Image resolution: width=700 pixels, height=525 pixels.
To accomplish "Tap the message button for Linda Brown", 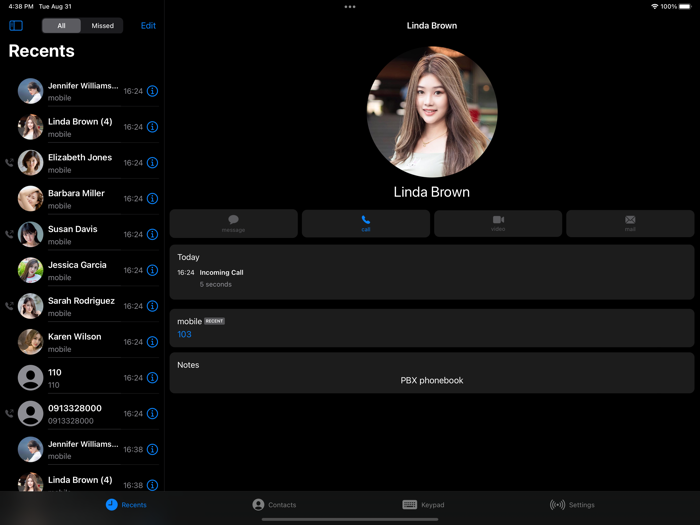I will click(233, 223).
